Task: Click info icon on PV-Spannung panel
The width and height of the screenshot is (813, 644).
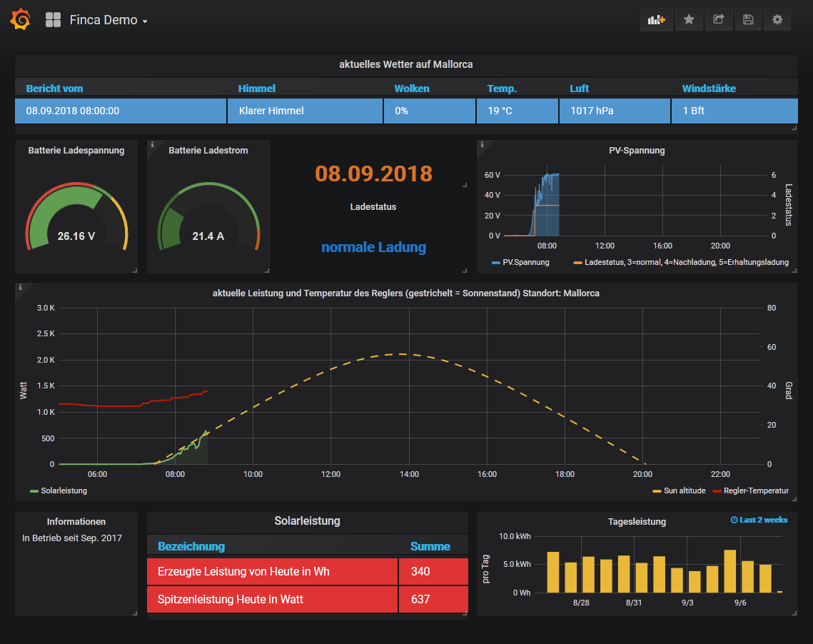Action: [482, 144]
